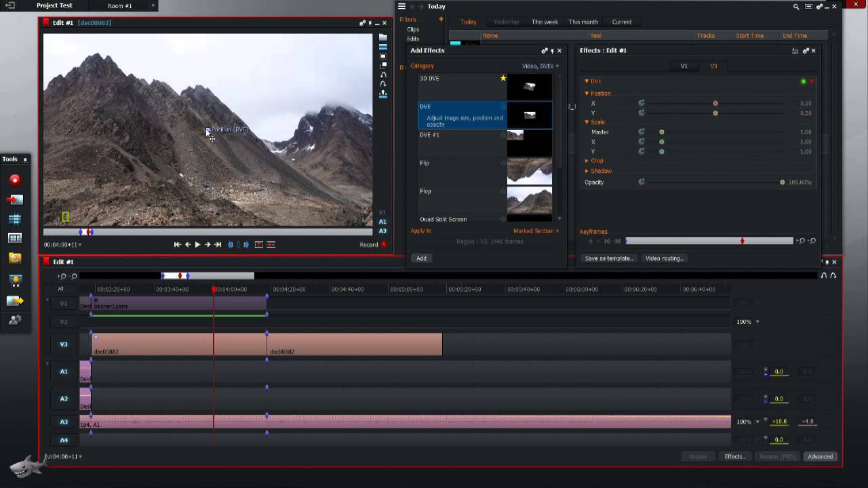Click the magnifier search icon at top right
The height and width of the screenshot is (488, 868).
click(x=796, y=7)
